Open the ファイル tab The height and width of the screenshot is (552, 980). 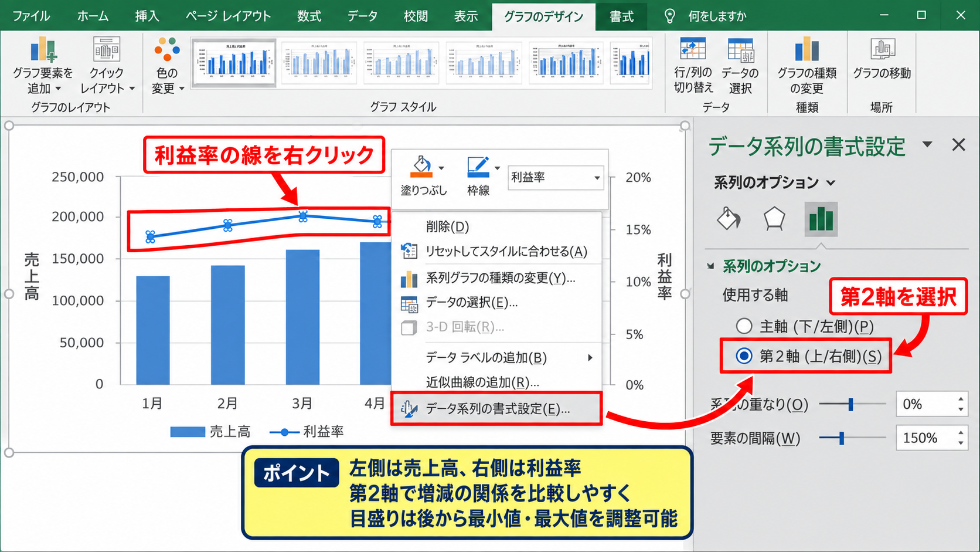tap(31, 16)
